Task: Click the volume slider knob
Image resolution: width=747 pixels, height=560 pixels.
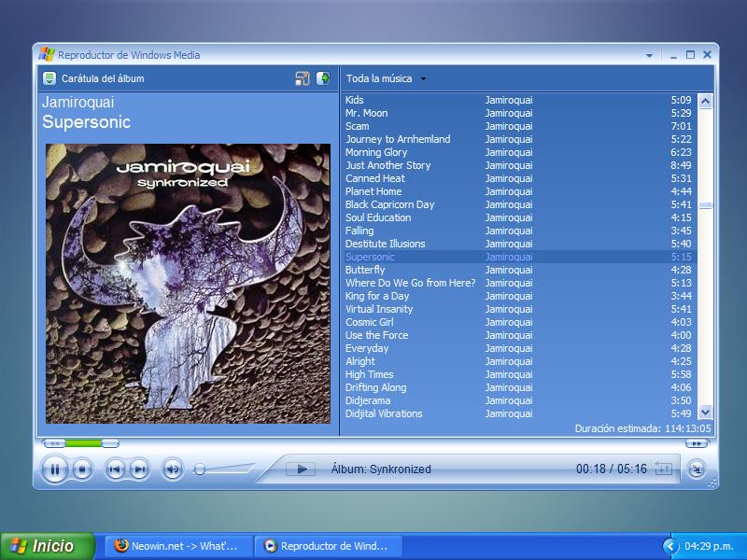Action: point(200,469)
